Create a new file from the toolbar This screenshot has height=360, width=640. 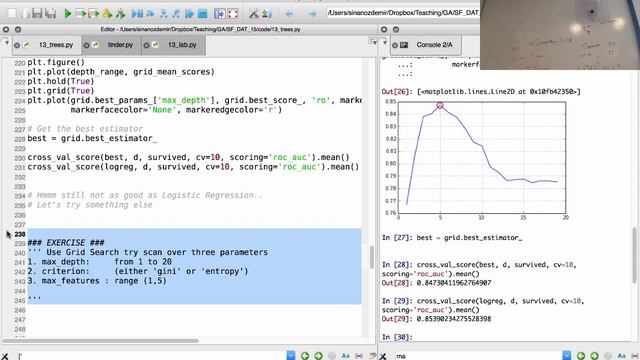pos(12,13)
